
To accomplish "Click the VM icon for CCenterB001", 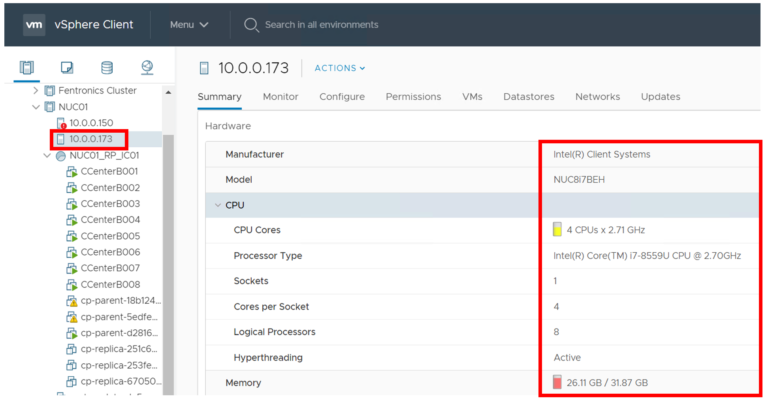I will pyautogui.click(x=72, y=172).
